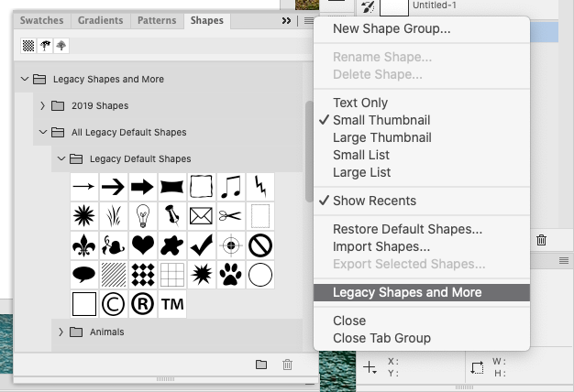Select the copyright symbol shape

(114, 303)
